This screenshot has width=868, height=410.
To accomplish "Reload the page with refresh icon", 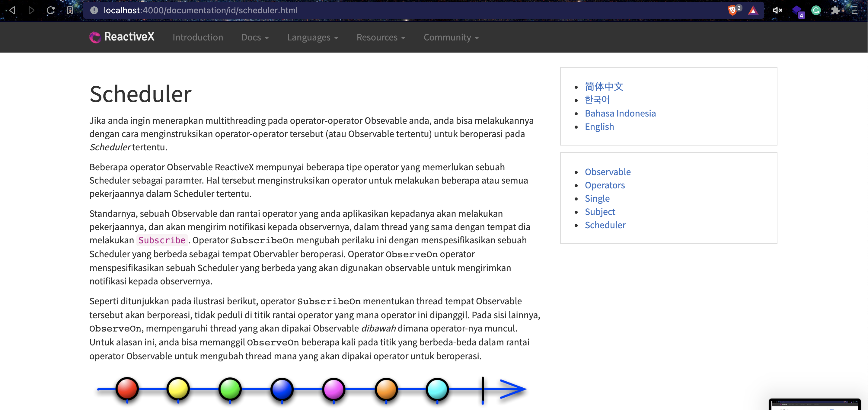I will 50,11.
